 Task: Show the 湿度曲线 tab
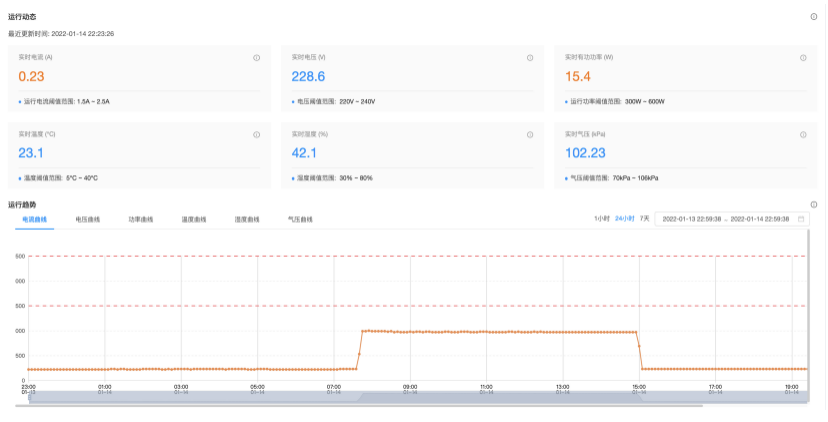click(247, 219)
